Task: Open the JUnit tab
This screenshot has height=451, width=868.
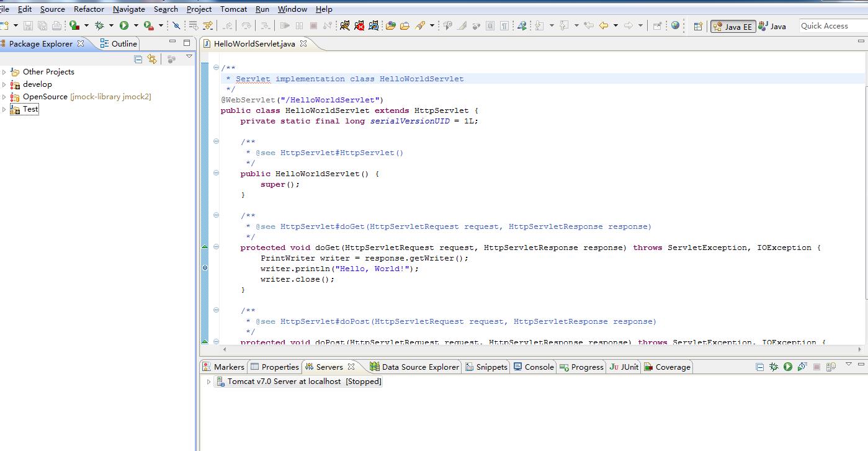Action: (x=624, y=367)
